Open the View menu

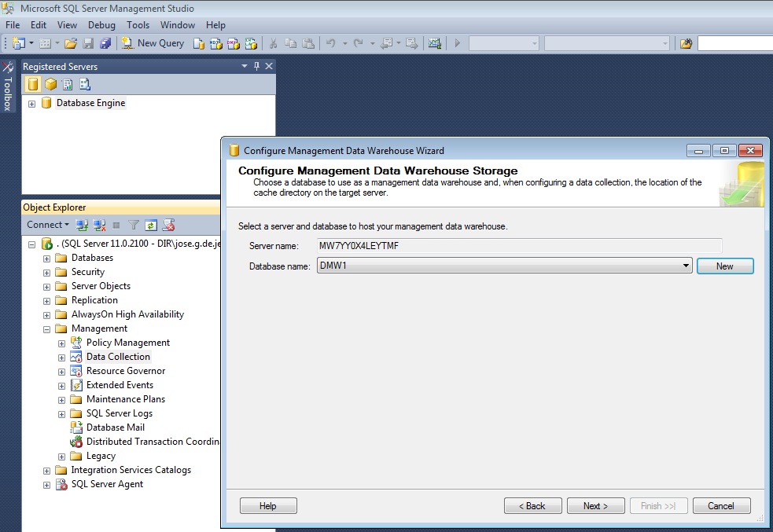tap(67, 25)
